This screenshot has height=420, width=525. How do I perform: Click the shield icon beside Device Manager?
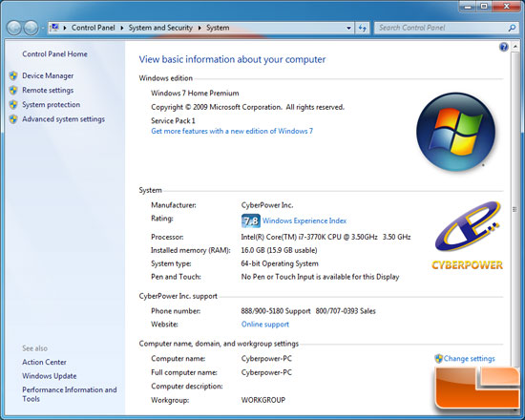13,75
